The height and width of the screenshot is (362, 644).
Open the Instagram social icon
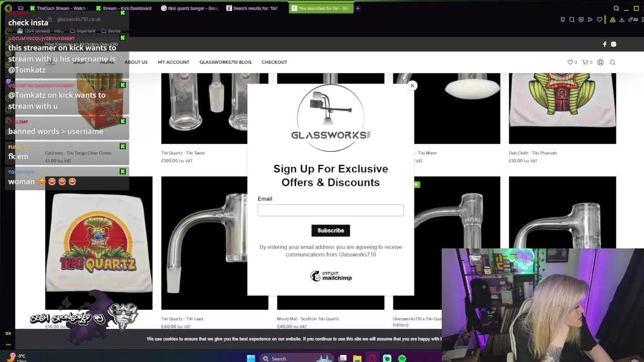pyautogui.click(x=613, y=44)
